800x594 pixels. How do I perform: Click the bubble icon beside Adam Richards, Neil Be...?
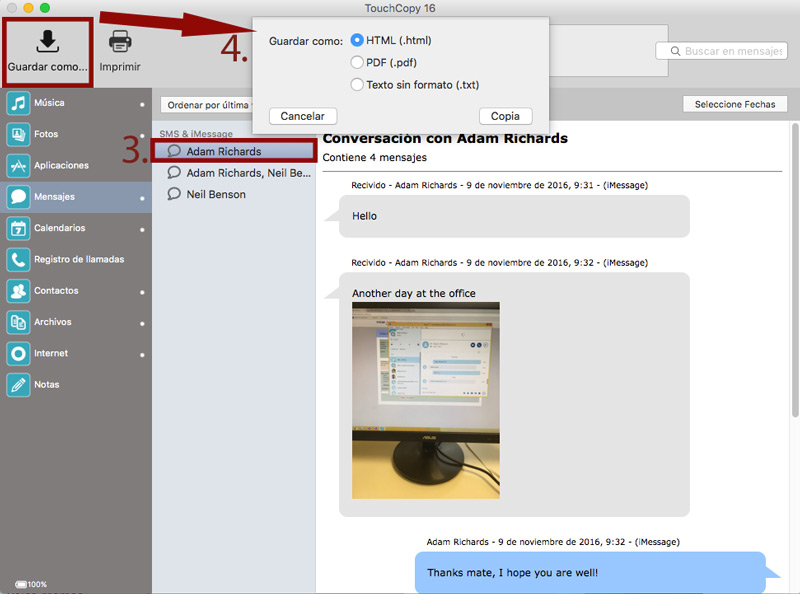click(174, 172)
